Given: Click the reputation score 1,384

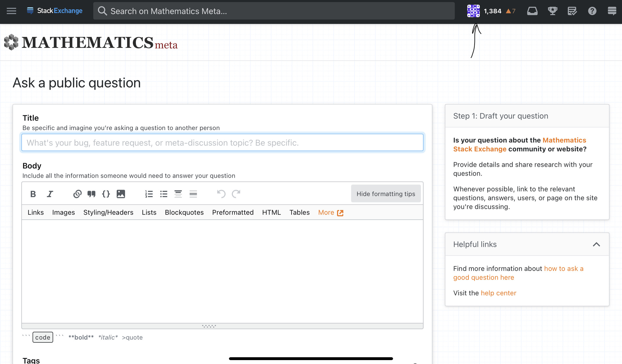Looking at the screenshot, I should [x=493, y=11].
